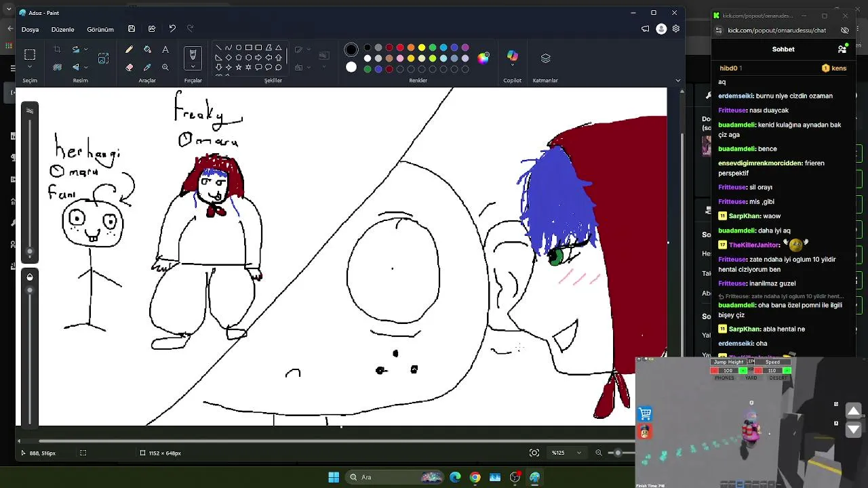
Task: Choose the Curve shape
Action: click(229, 47)
